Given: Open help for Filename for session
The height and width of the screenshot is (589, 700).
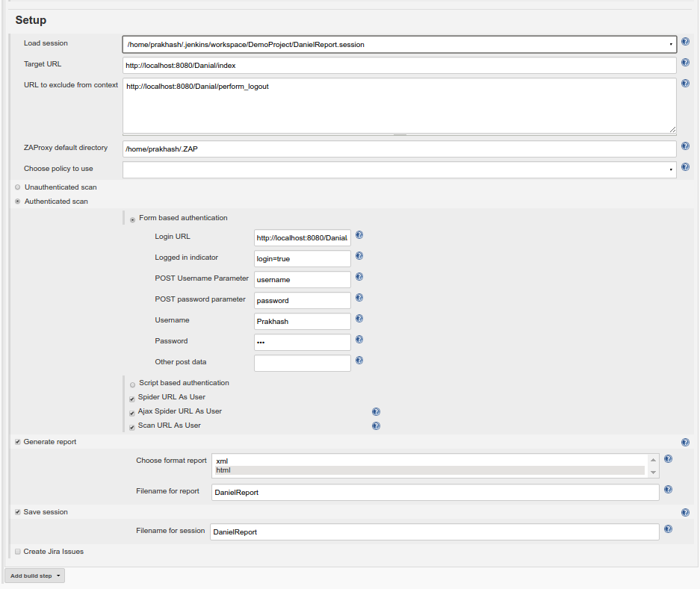Looking at the screenshot, I should [668, 529].
